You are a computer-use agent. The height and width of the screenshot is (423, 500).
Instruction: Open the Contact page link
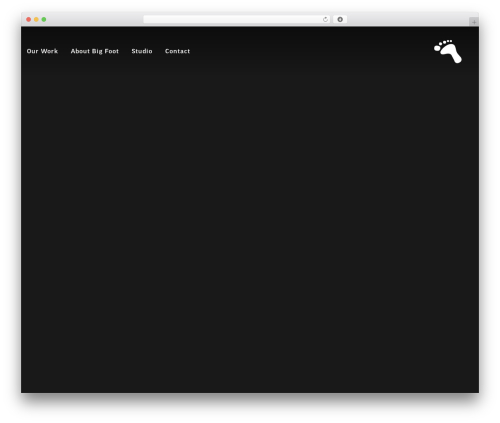(177, 51)
